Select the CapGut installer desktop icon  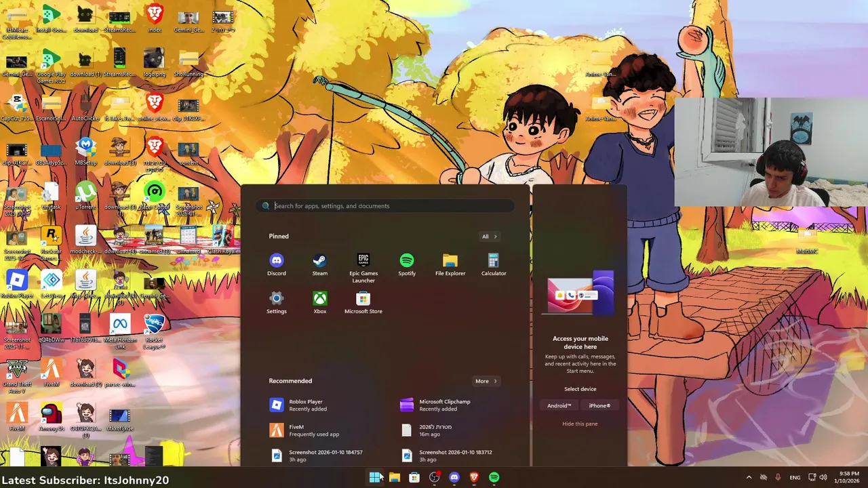click(x=17, y=107)
